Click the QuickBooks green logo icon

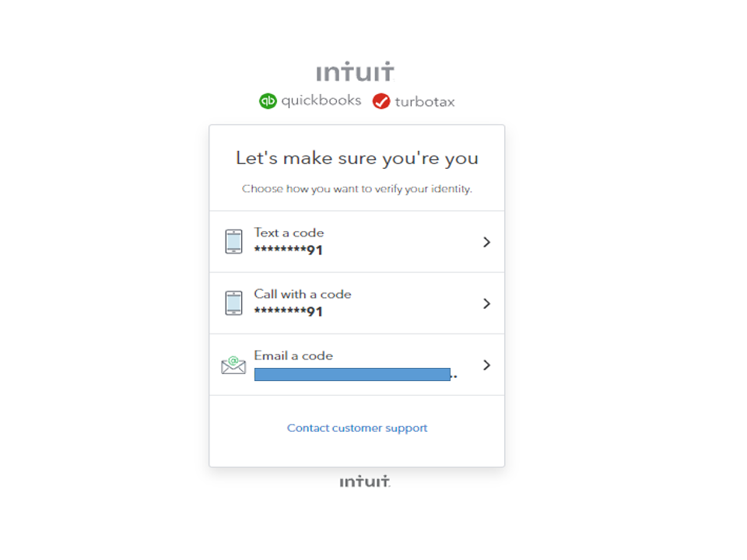point(268,101)
